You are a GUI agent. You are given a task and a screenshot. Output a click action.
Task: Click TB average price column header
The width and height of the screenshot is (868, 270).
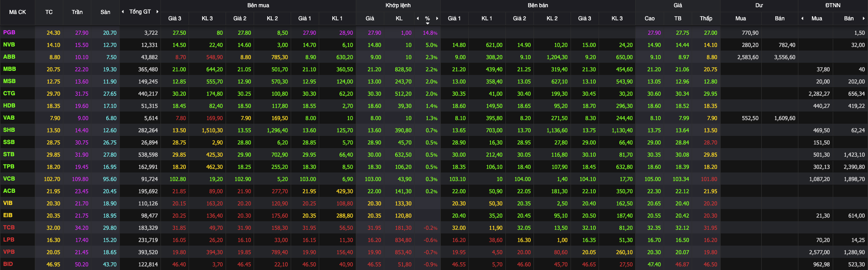click(678, 19)
